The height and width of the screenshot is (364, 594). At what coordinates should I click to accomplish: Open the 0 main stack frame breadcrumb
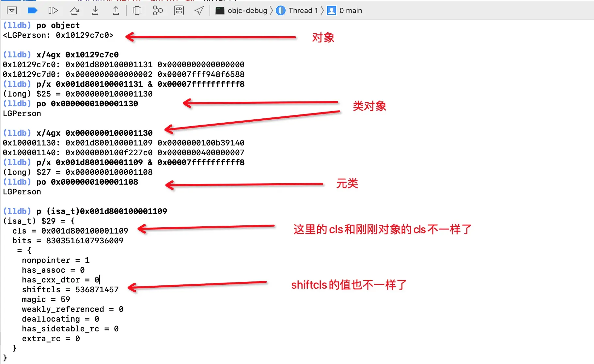coord(351,11)
